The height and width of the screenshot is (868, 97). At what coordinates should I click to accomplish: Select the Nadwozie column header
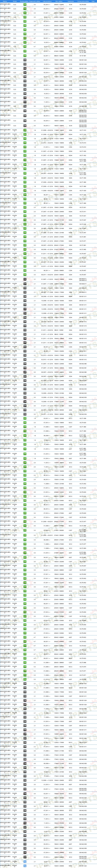point(70,1)
